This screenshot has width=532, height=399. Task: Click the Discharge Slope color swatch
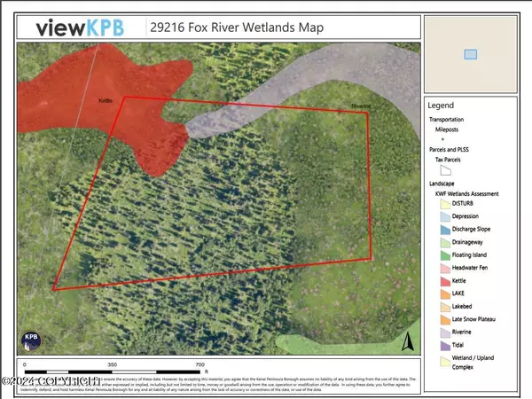pos(443,229)
